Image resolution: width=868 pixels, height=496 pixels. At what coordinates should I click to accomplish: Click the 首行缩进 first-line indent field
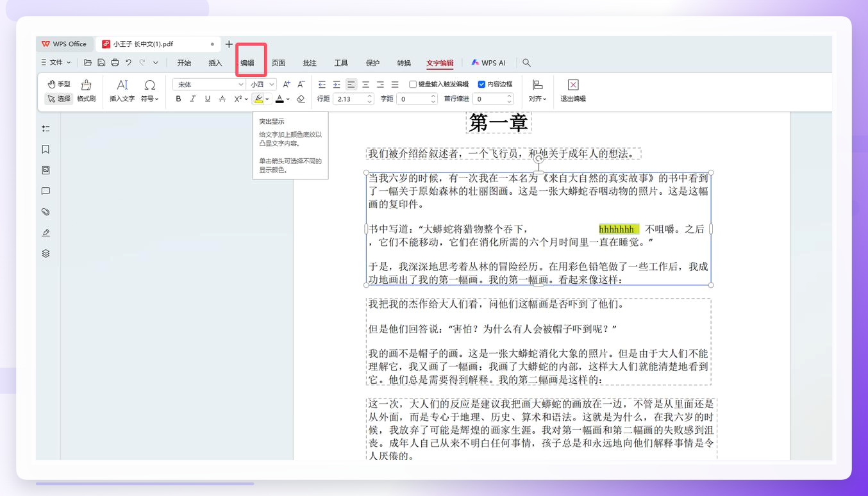pyautogui.click(x=493, y=99)
